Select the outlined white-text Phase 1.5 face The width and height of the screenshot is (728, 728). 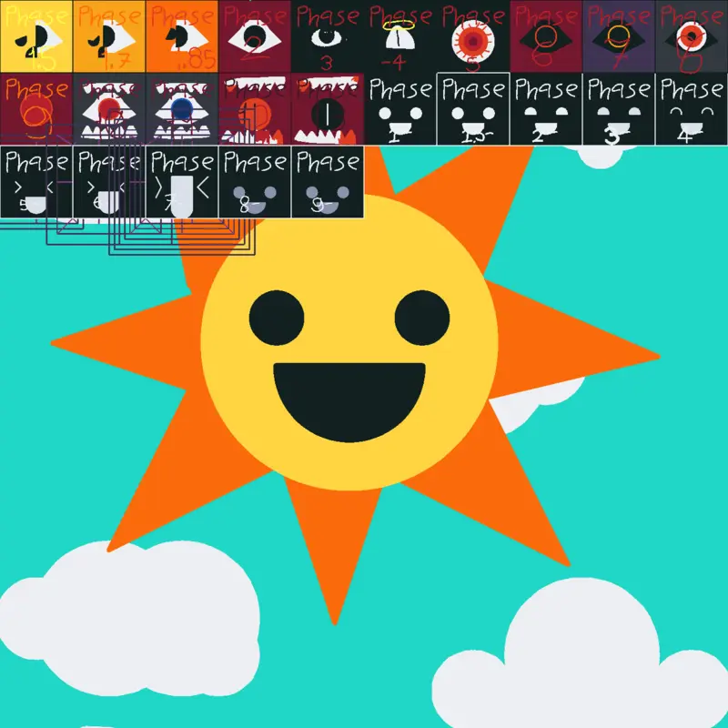tap(473, 109)
